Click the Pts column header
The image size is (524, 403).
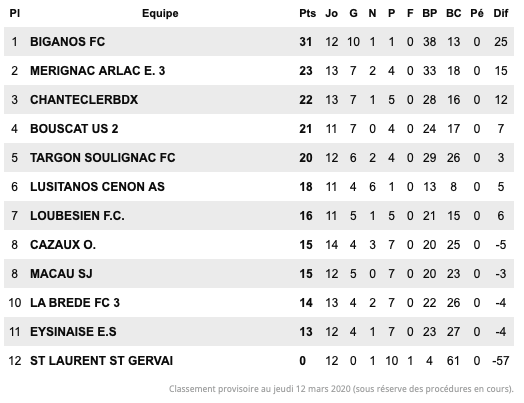307,13
